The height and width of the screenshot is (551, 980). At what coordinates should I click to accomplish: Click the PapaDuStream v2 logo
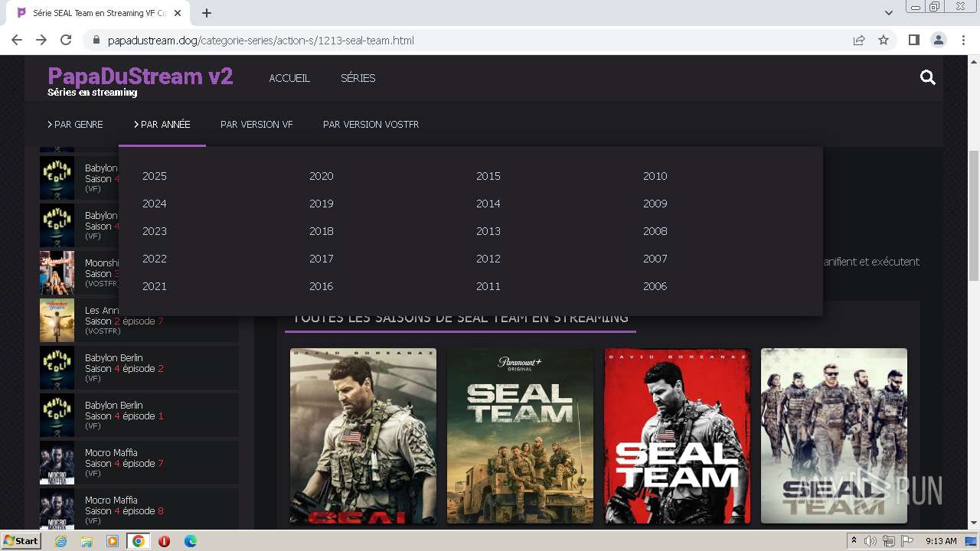140,77
